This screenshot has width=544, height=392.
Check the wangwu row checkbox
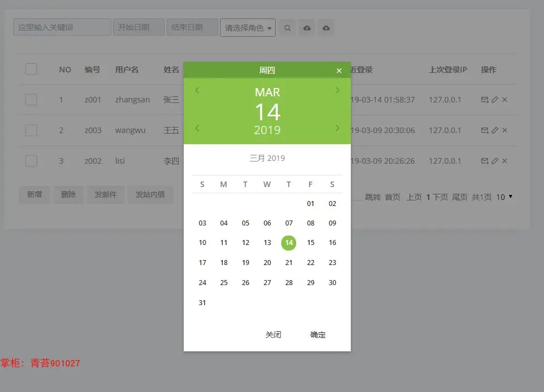tap(31, 130)
